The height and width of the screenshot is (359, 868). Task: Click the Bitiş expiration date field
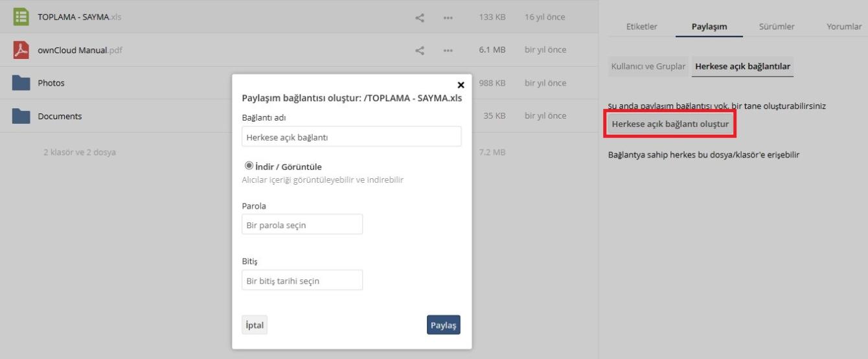pyautogui.click(x=302, y=280)
